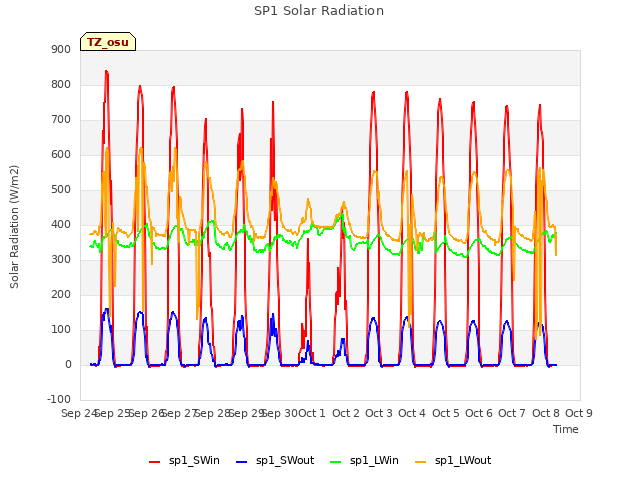The image size is (640, 480).
Task: Toggle sp1_SWin series in legend
Action: pyautogui.click(x=184, y=461)
